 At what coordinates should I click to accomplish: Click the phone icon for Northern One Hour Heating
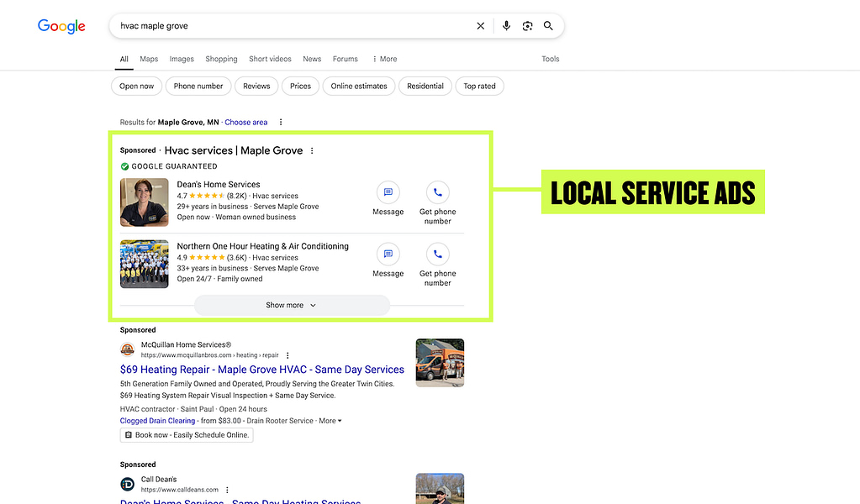tap(437, 254)
